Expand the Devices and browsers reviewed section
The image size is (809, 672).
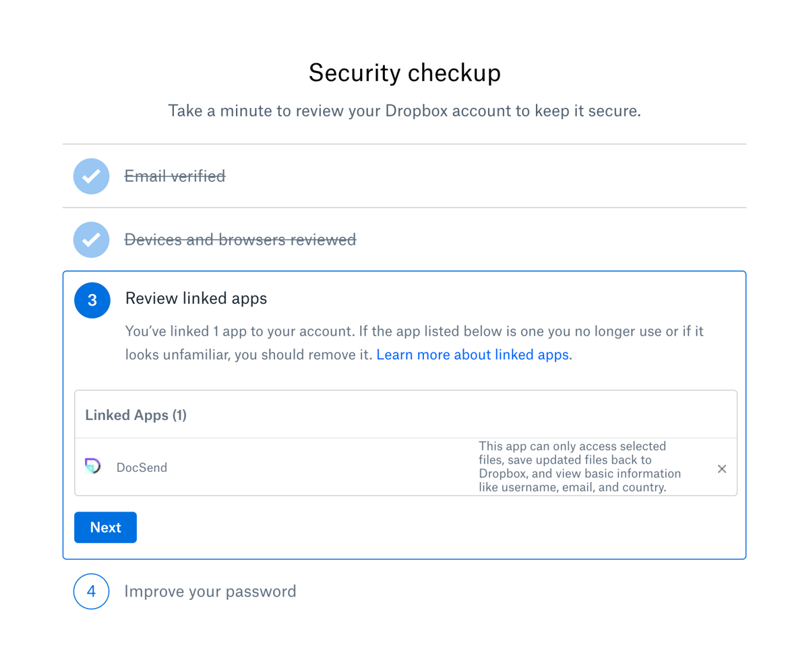pyautogui.click(x=239, y=239)
